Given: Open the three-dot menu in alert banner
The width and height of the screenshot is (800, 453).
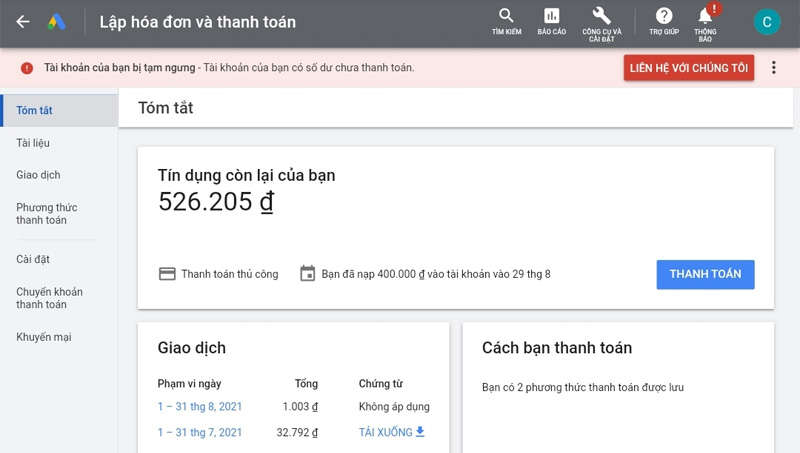Looking at the screenshot, I should tap(773, 67).
